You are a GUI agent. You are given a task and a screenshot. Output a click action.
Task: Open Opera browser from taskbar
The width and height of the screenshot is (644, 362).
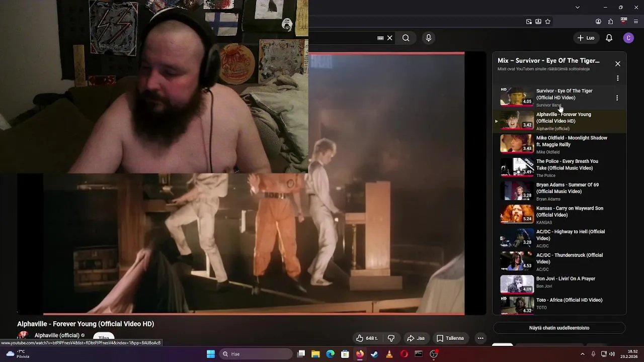[404, 354]
